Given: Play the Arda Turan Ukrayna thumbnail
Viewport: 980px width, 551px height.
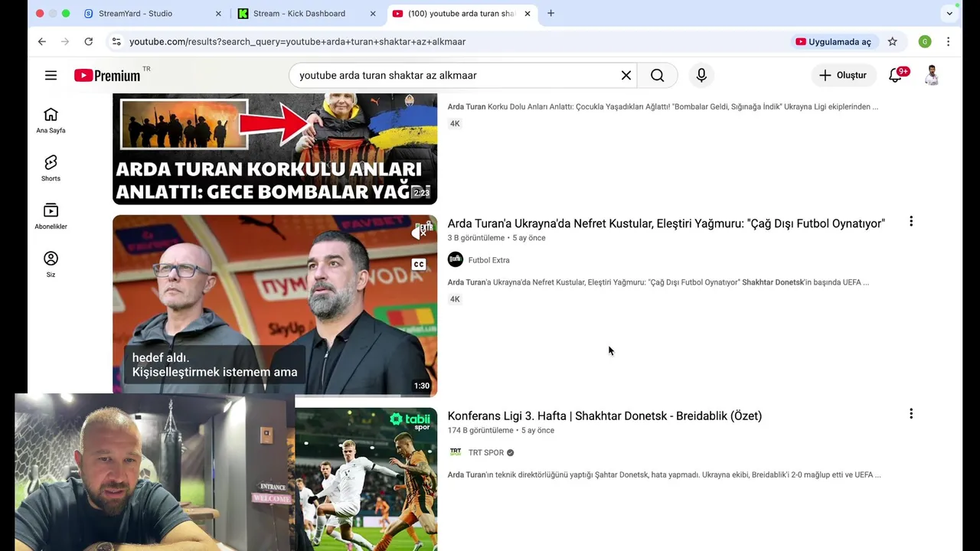Looking at the screenshot, I should [x=275, y=305].
